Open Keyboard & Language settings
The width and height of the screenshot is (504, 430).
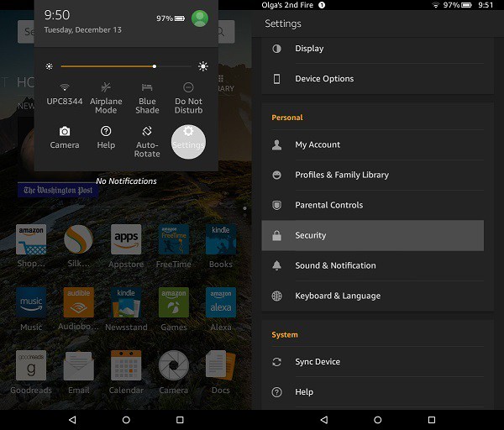coord(377,296)
